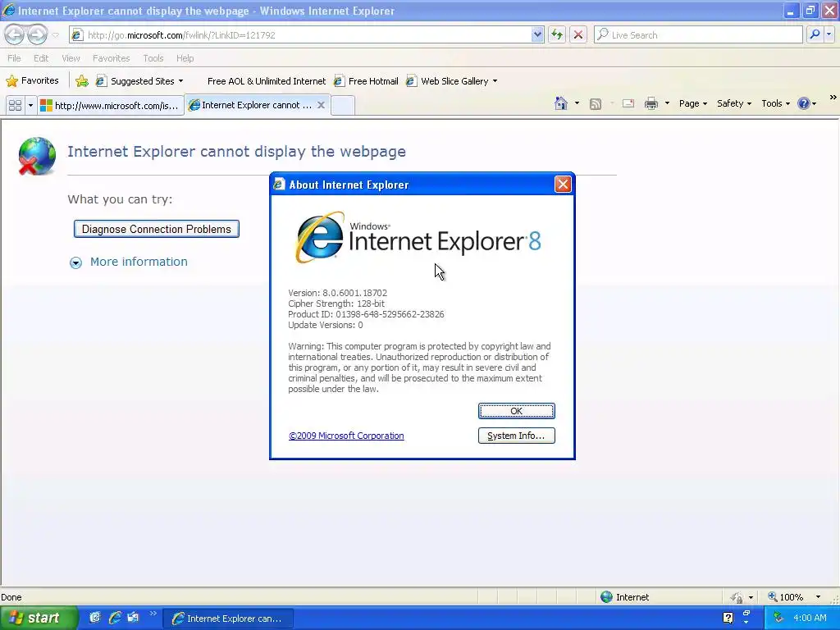This screenshot has height=630, width=840.
Task: Click the system tray clock 4:00 AM
Action: [810, 618]
